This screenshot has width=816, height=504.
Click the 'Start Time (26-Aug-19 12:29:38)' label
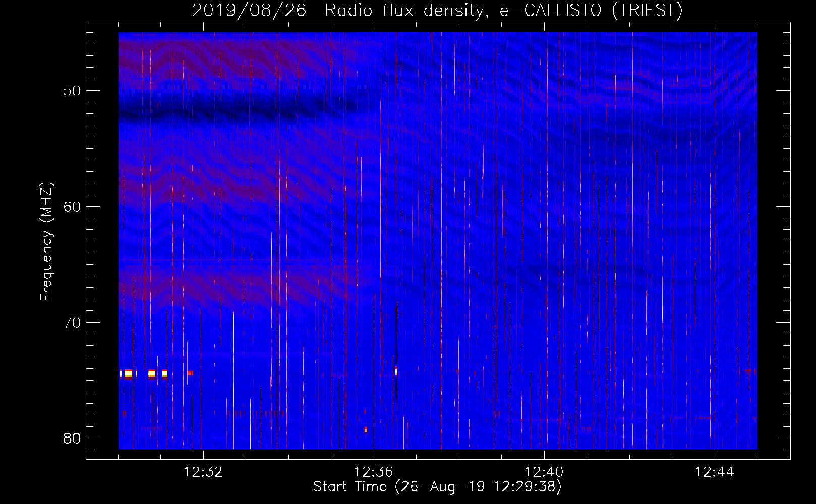click(437, 487)
